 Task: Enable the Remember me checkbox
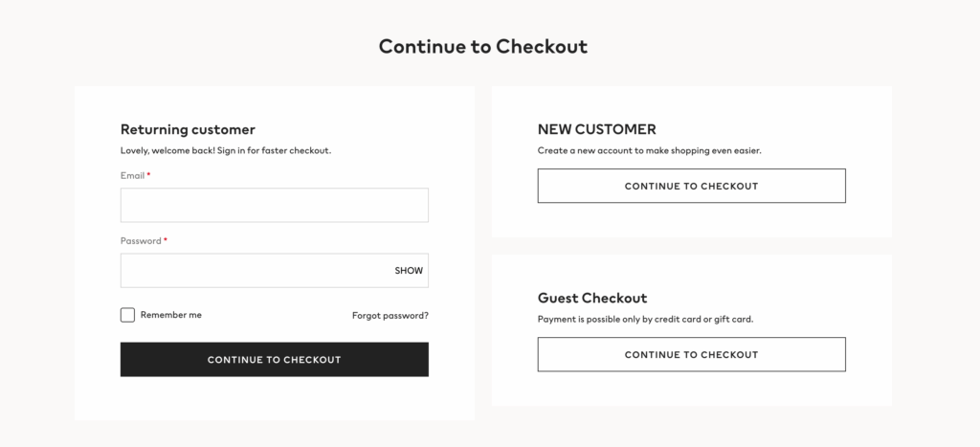click(127, 315)
